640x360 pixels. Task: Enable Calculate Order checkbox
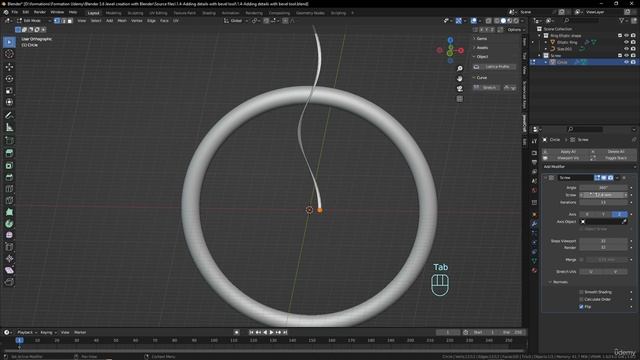(581, 299)
